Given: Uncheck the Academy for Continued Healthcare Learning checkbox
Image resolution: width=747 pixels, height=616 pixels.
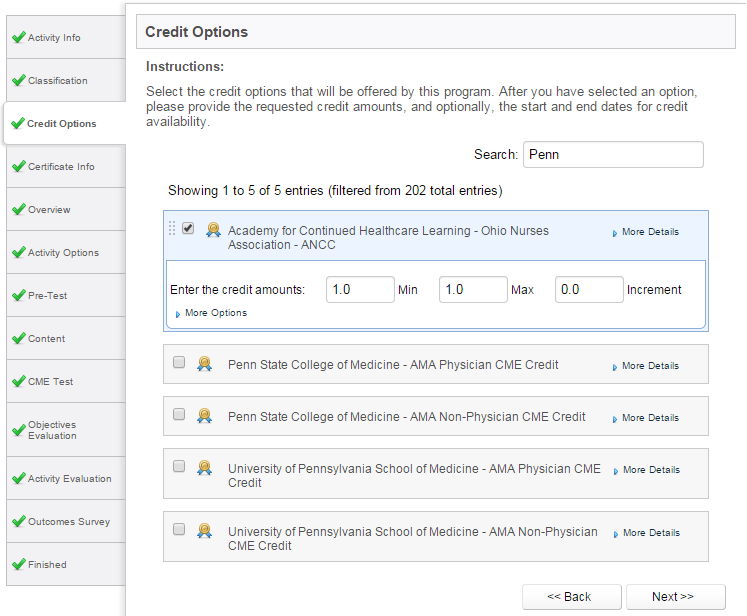Looking at the screenshot, I should click(x=188, y=228).
